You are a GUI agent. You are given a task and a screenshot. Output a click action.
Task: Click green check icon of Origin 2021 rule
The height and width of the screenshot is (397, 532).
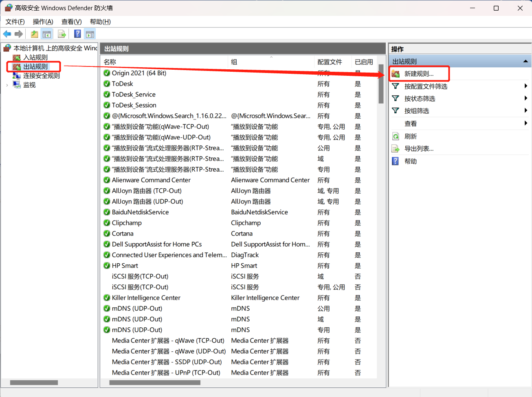tap(107, 73)
